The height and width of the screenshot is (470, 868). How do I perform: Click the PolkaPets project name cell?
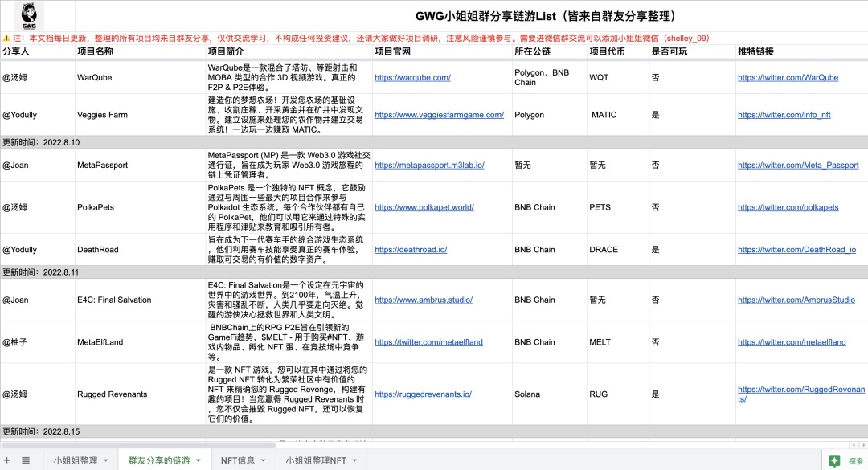click(x=141, y=207)
